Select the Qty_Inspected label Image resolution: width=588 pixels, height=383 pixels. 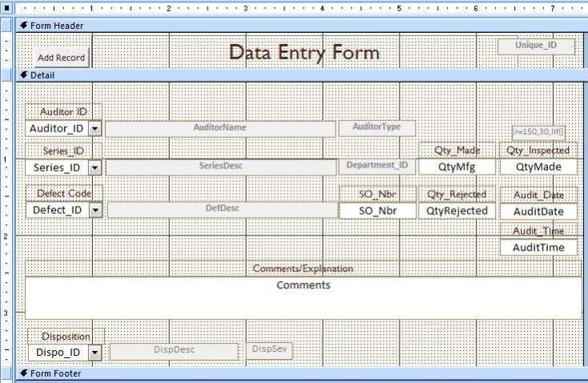click(x=538, y=151)
